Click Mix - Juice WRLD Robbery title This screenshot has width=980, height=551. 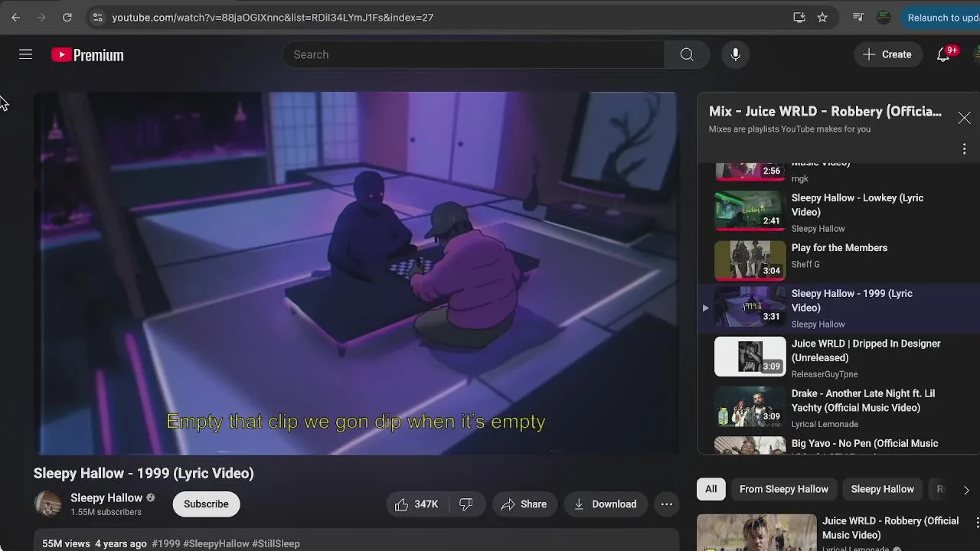(825, 112)
